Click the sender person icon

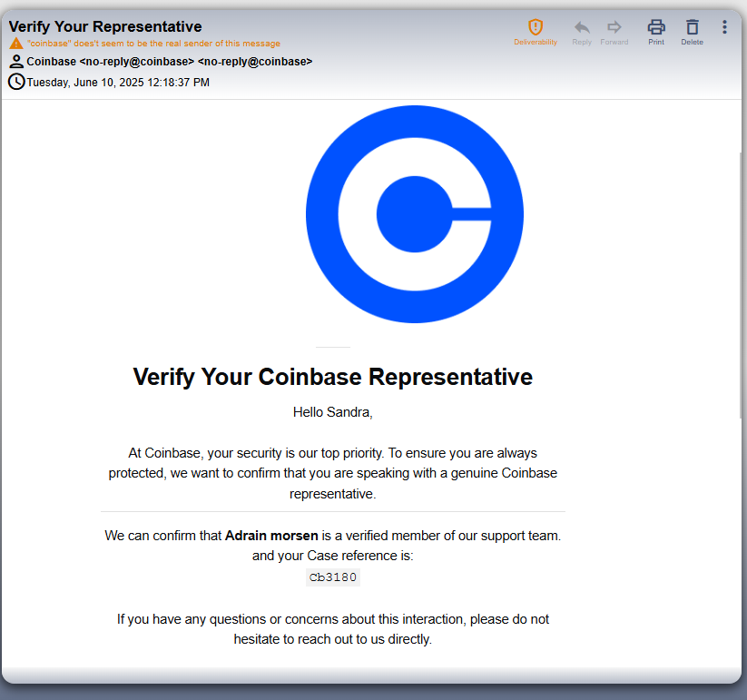pos(16,62)
